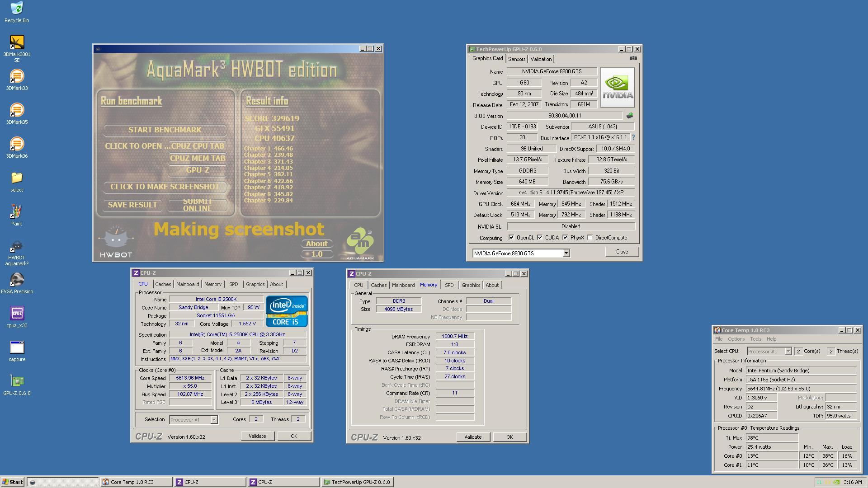Viewport: 868px width, 488px height.
Task: Open the File menu in Core Temp
Action: 719,339
